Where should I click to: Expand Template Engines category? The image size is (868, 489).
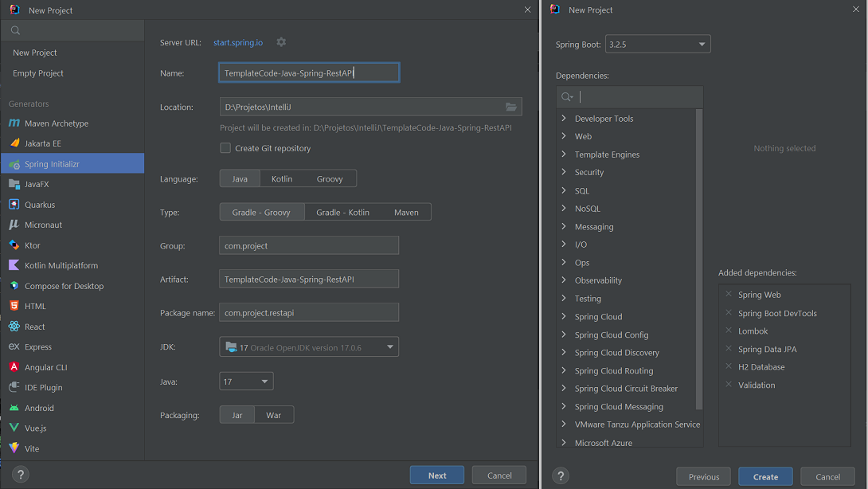[564, 154]
